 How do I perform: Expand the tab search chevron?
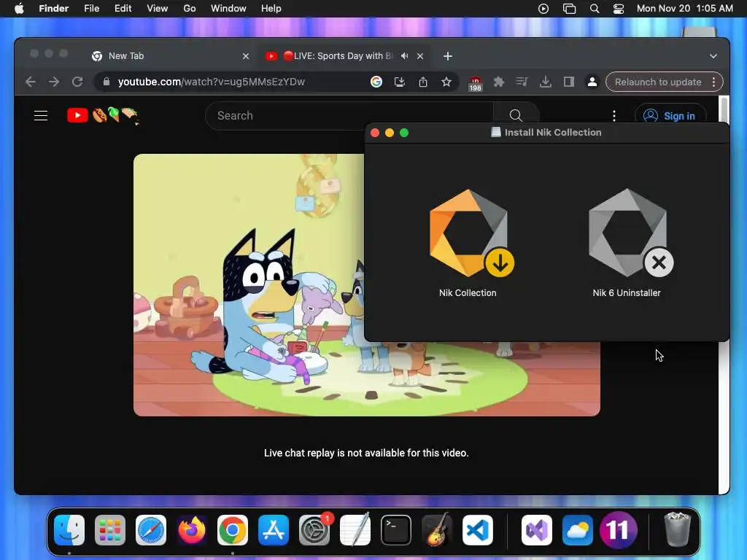713,56
